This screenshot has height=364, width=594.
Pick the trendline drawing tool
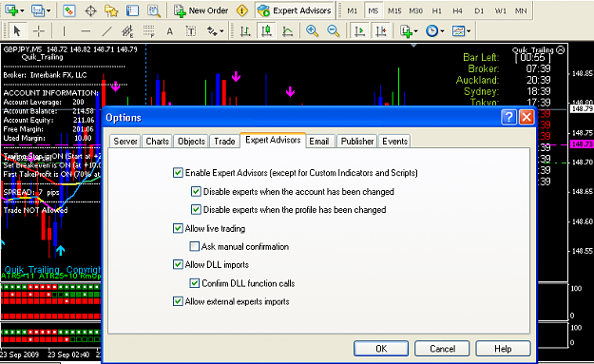(106, 30)
